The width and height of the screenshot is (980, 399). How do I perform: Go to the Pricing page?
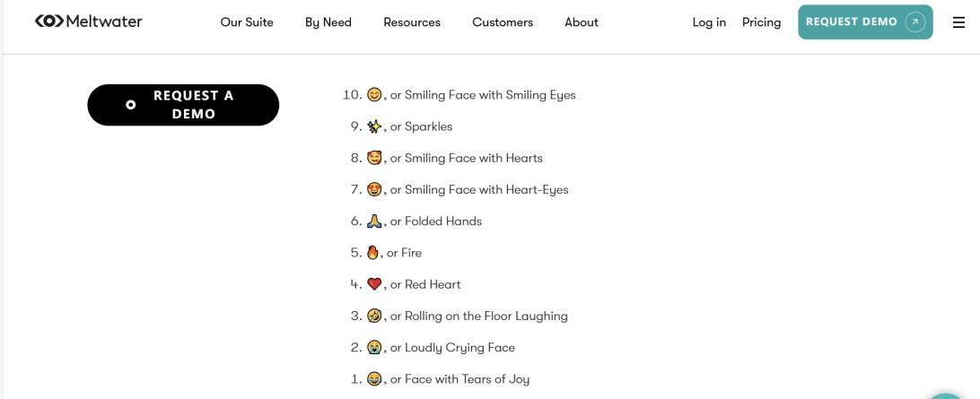tap(761, 22)
